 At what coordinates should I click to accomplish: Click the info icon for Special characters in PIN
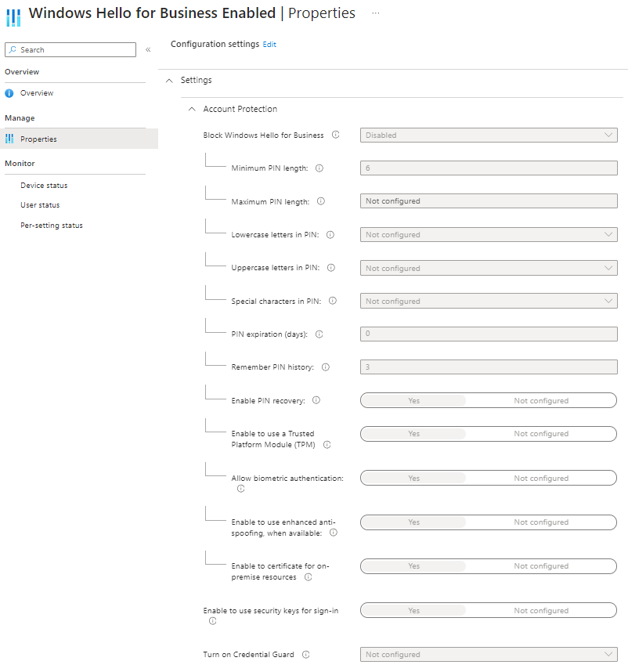333,301
